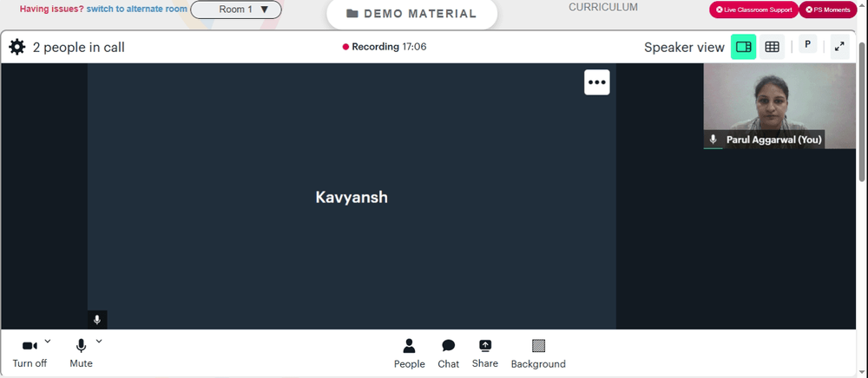Switch to grid view layout
Viewport: 868px width, 378px height.
772,47
